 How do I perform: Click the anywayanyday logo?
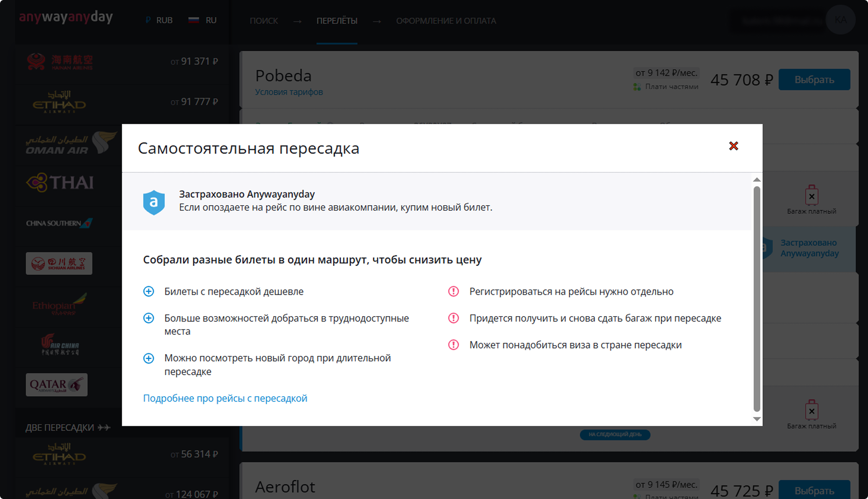[x=66, y=17]
